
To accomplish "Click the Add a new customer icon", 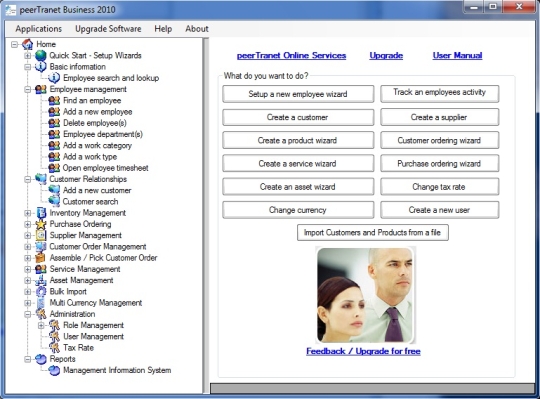I will coord(54,190).
